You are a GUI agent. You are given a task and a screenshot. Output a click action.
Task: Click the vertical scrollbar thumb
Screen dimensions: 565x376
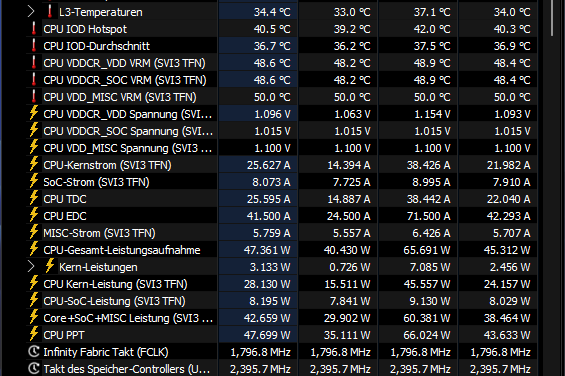click(552, 18)
